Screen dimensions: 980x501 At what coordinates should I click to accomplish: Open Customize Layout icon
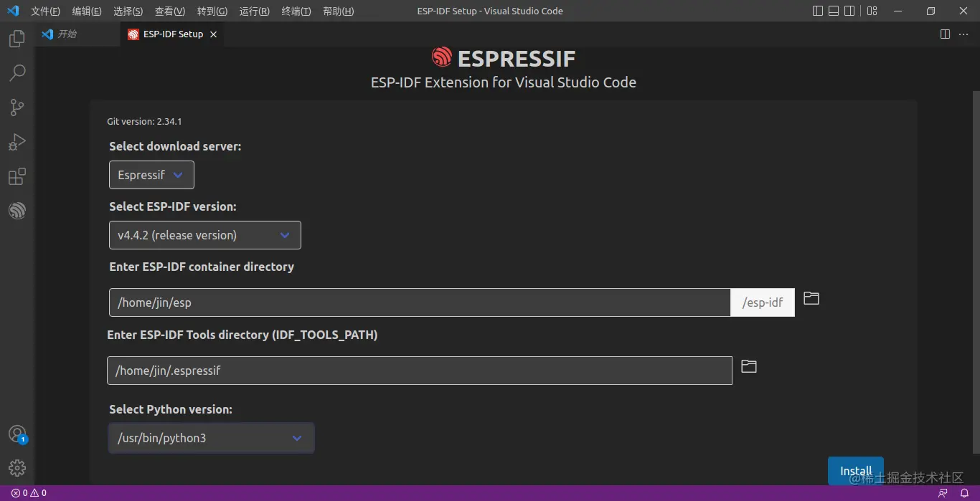pos(872,11)
